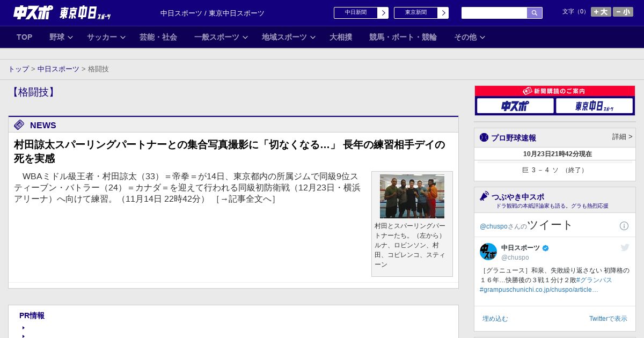Decrease text size with －小 button
644x338 pixels.
[623, 12]
